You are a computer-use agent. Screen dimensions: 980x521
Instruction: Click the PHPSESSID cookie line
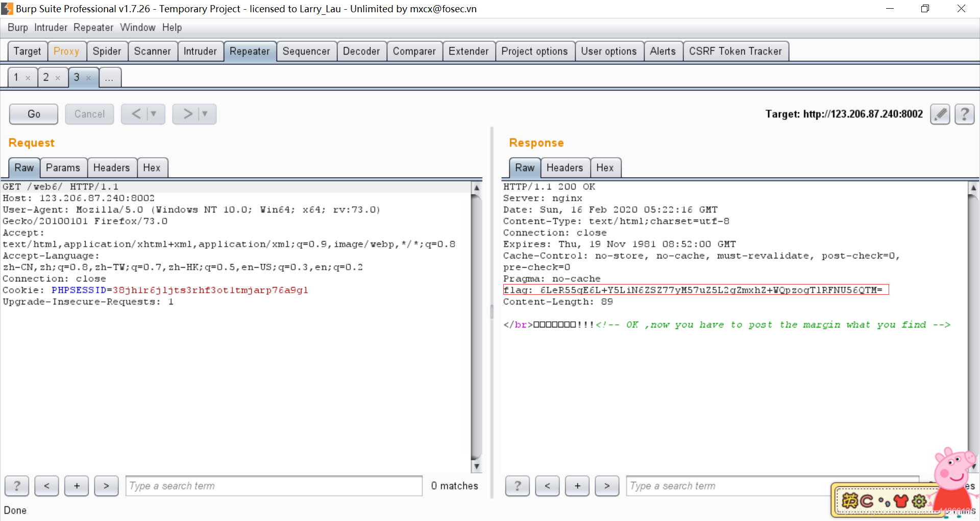tap(156, 290)
